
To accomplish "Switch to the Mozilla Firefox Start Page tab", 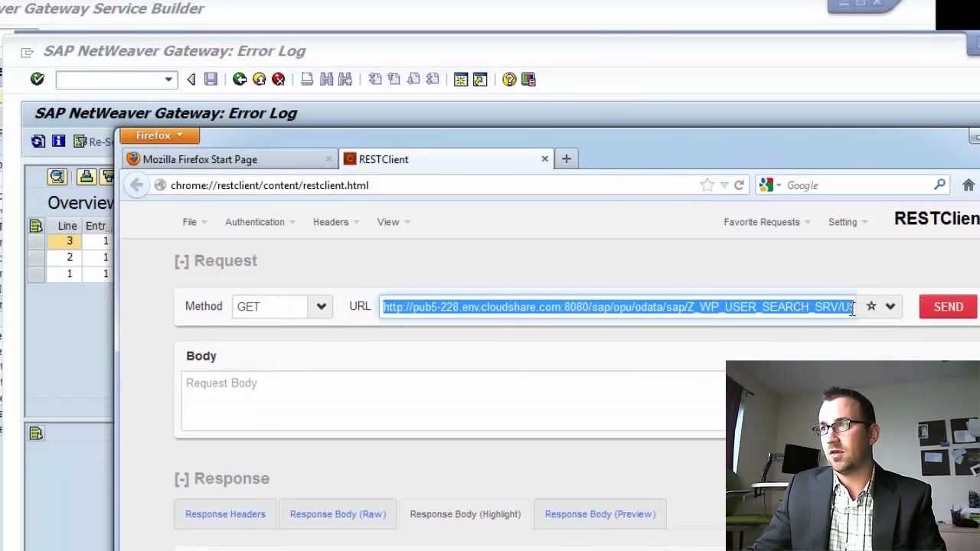I will (230, 159).
